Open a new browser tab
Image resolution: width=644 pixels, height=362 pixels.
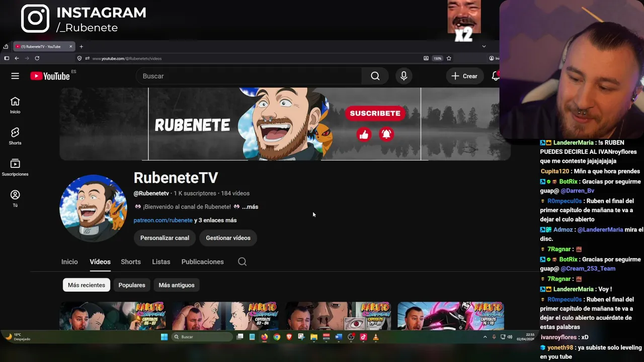pos(81,46)
